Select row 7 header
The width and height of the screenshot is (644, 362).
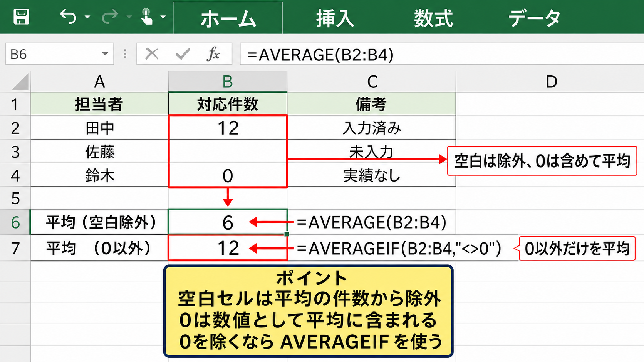(15, 248)
